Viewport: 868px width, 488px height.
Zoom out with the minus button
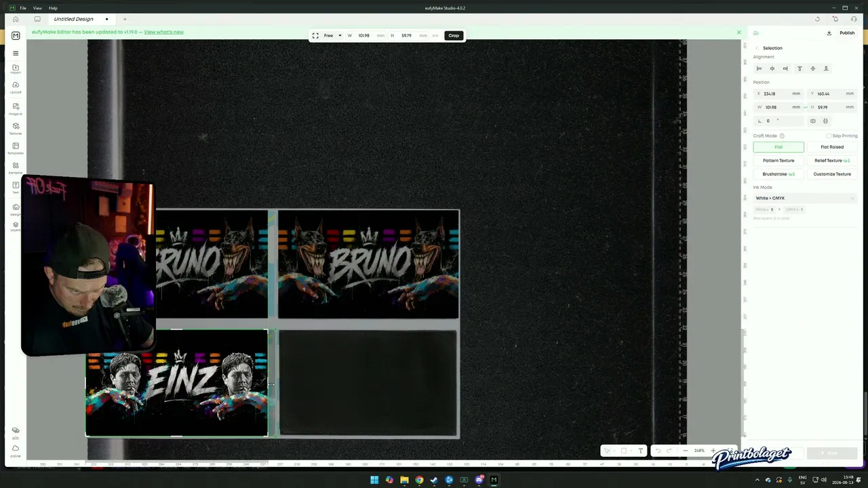tap(685, 451)
